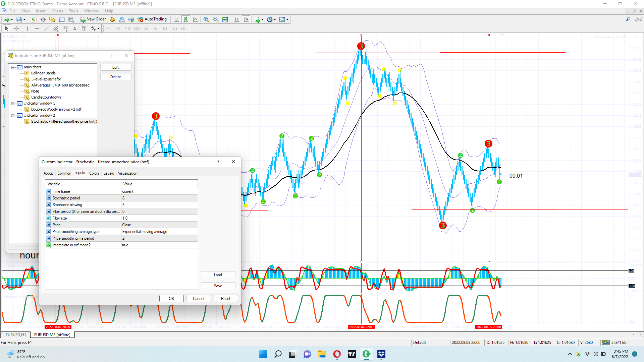Switch to the Colors tab
This screenshot has height=362, width=644.
94,173
